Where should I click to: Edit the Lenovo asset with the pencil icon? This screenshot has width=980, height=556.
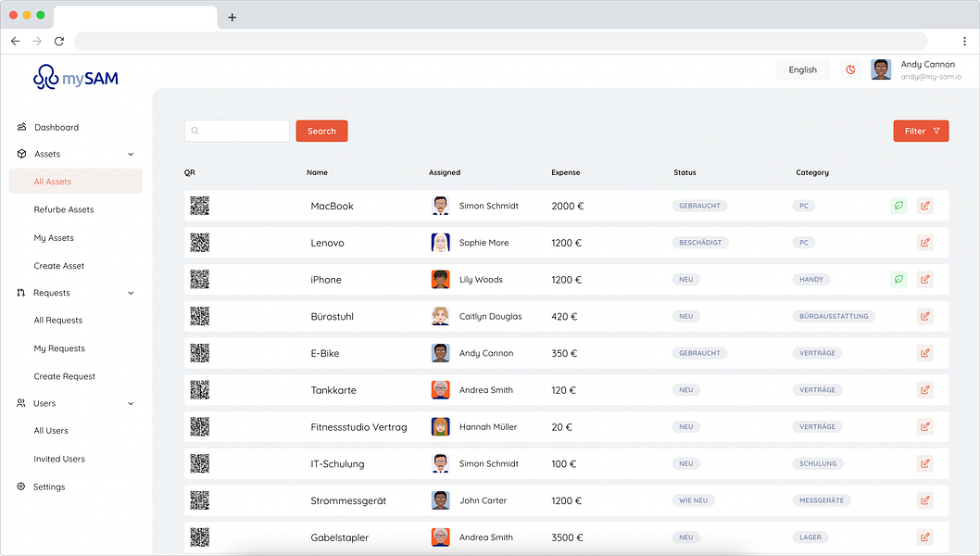point(925,242)
